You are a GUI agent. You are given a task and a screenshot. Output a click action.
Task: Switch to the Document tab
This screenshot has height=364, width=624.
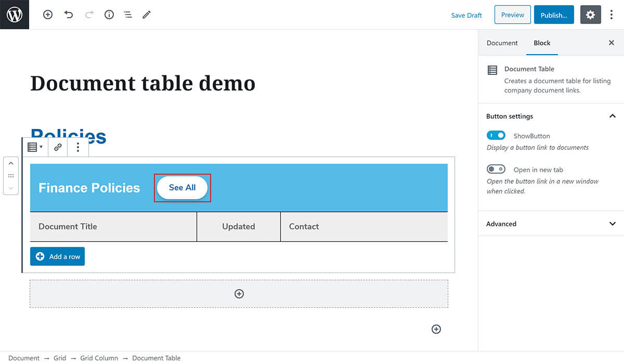(502, 43)
